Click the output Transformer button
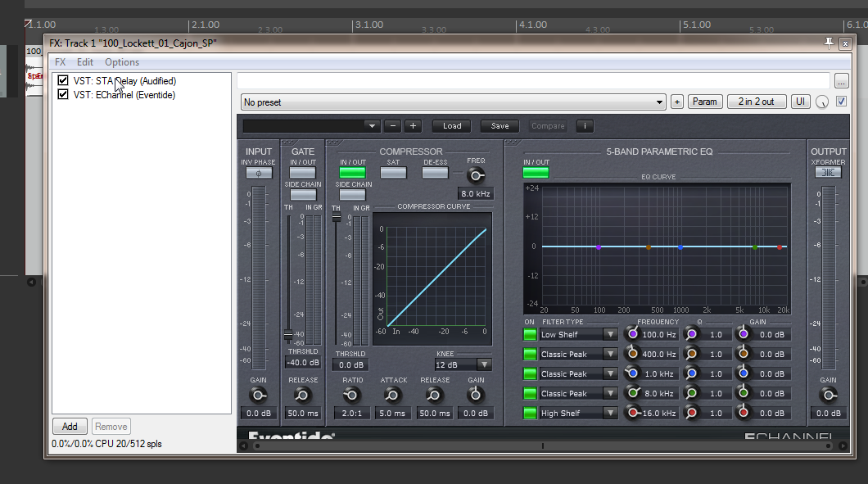This screenshot has width=868, height=484. point(828,173)
